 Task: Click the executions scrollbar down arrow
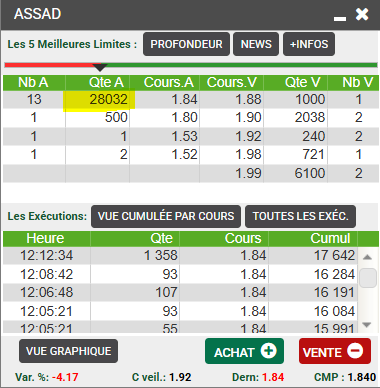coord(367,325)
